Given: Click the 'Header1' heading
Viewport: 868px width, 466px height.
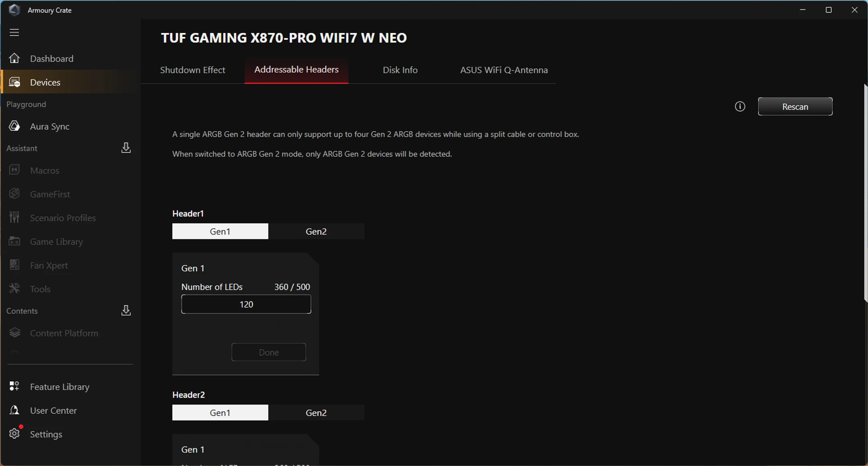Looking at the screenshot, I should (x=188, y=214).
